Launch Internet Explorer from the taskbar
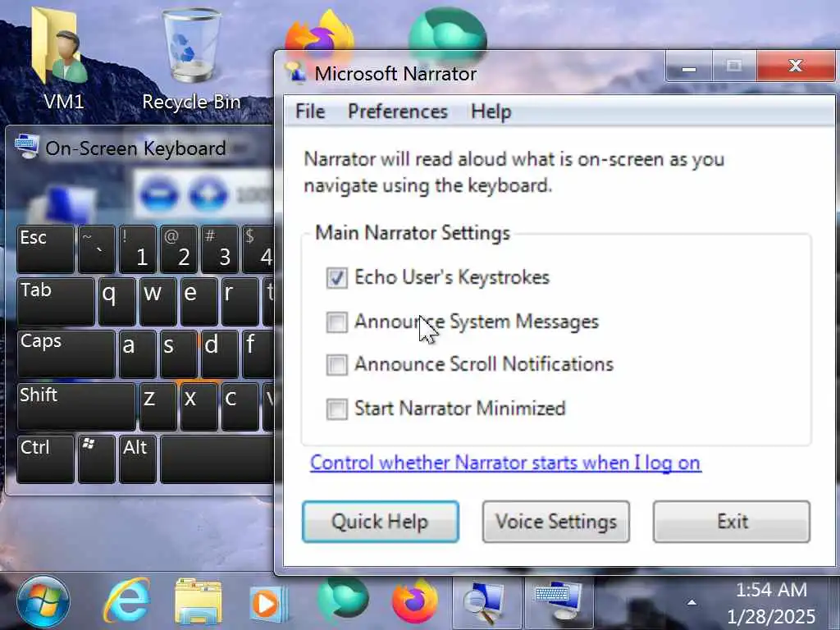Viewport: 840px width, 630px height. [126, 601]
